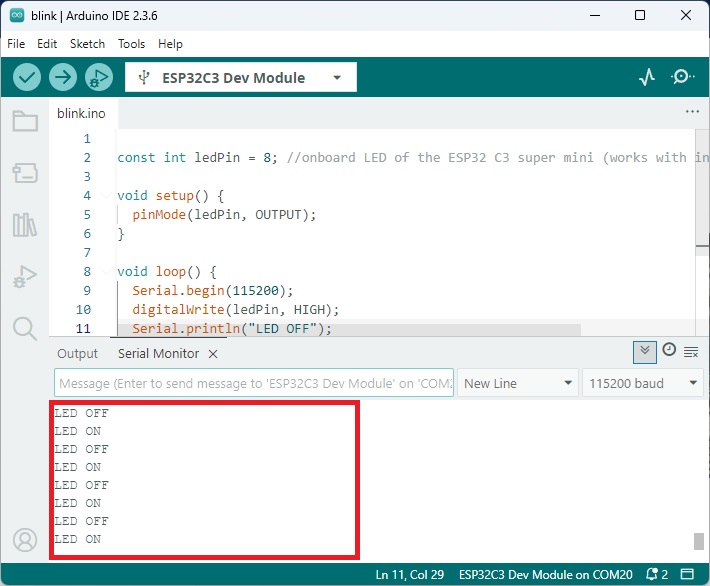Open the Search sidebar icon
The image size is (710, 586).
pyautogui.click(x=25, y=328)
